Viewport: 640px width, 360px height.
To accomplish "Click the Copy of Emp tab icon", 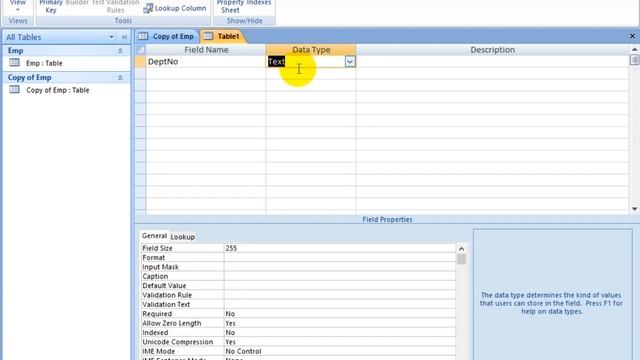I will tap(143, 36).
